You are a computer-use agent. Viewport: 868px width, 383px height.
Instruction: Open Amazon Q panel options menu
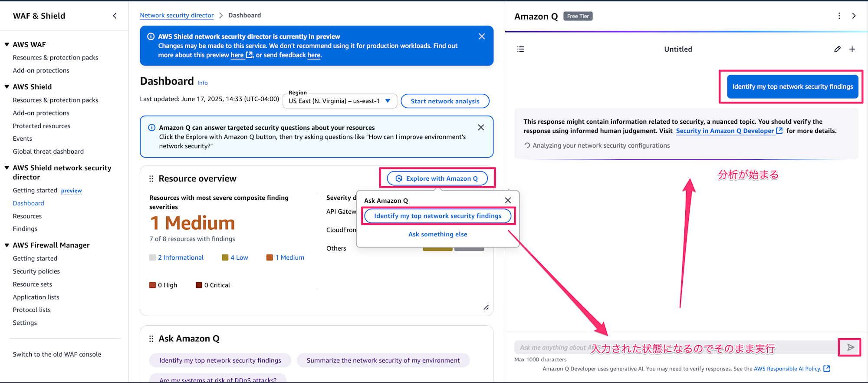tap(839, 16)
